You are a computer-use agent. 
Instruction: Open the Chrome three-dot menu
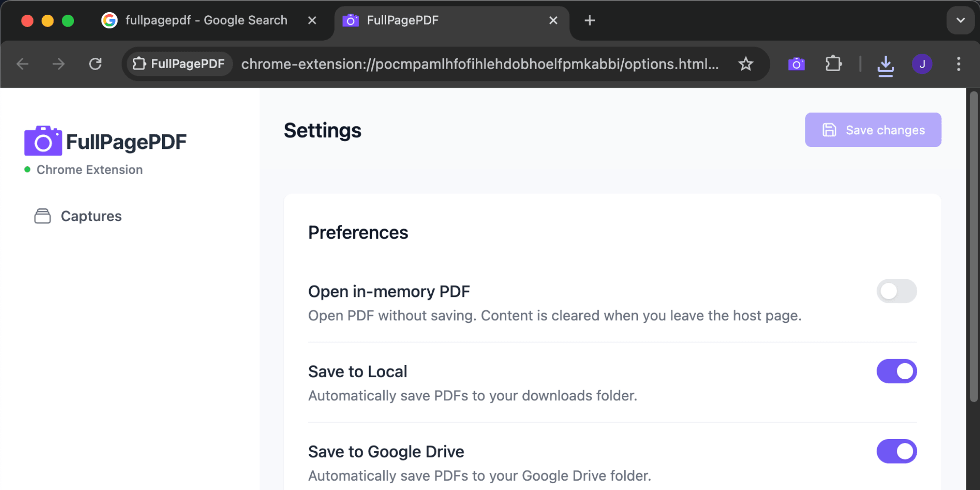[x=959, y=64]
